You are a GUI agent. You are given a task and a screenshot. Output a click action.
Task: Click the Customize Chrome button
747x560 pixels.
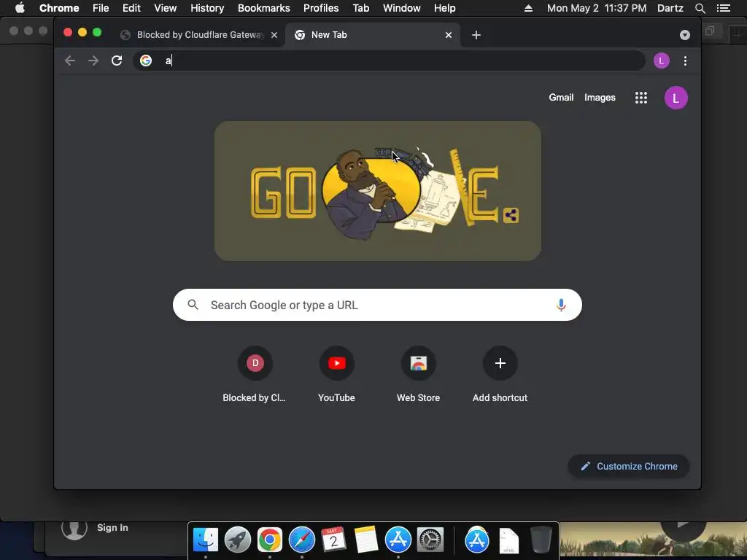tap(629, 466)
